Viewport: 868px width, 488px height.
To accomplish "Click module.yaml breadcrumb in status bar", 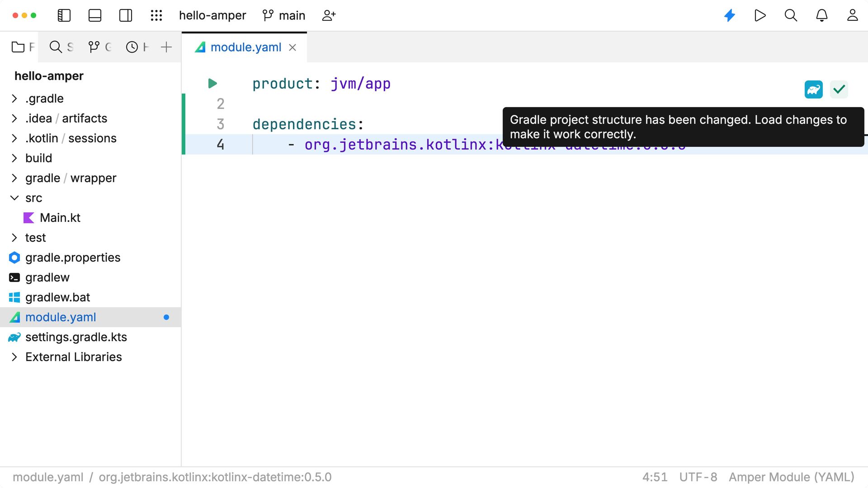I will point(48,477).
